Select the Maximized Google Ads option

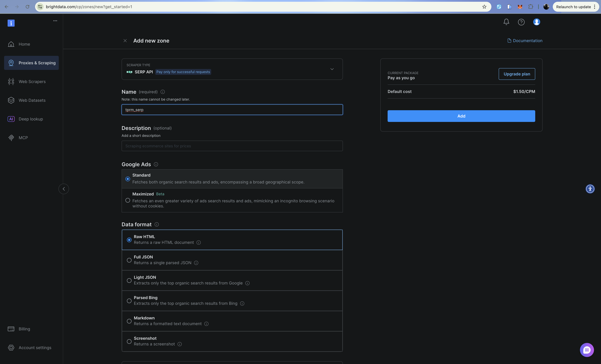[128, 200]
